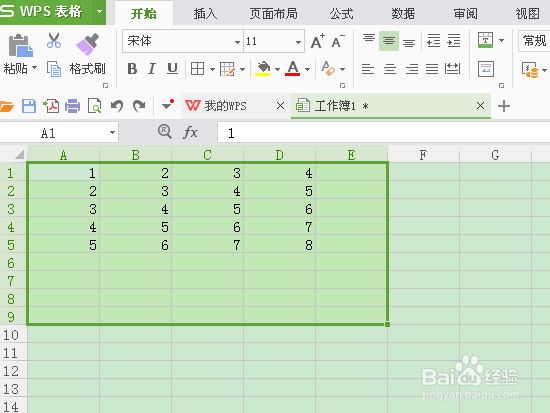The height and width of the screenshot is (413, 550).
Task: Toggle italic formatting
Action: tap(152, 69)
